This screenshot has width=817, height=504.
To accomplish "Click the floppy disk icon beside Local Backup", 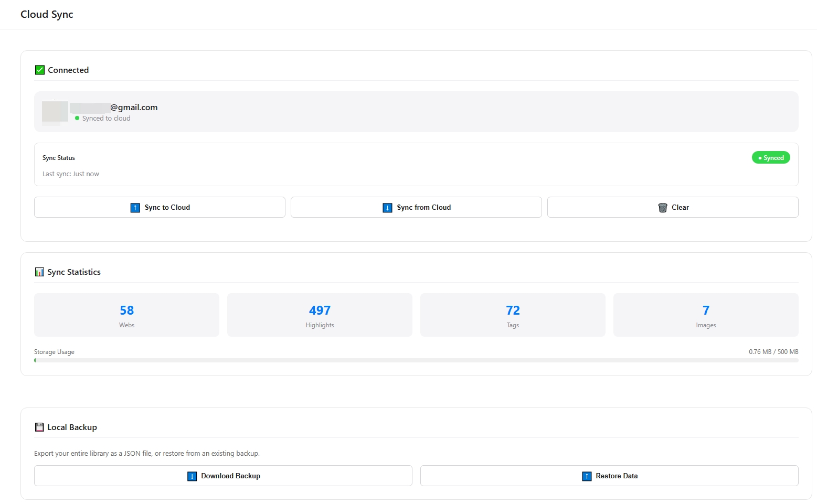I will pos(39,427).
